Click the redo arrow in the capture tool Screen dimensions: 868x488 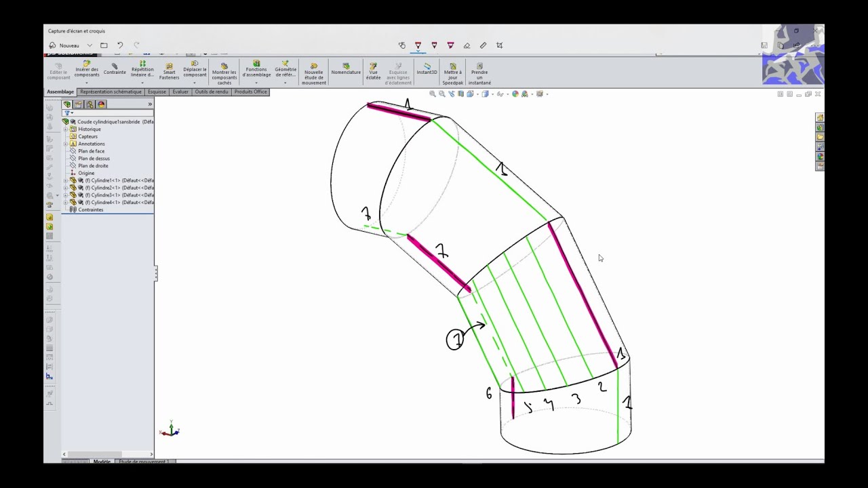[136, 45]
